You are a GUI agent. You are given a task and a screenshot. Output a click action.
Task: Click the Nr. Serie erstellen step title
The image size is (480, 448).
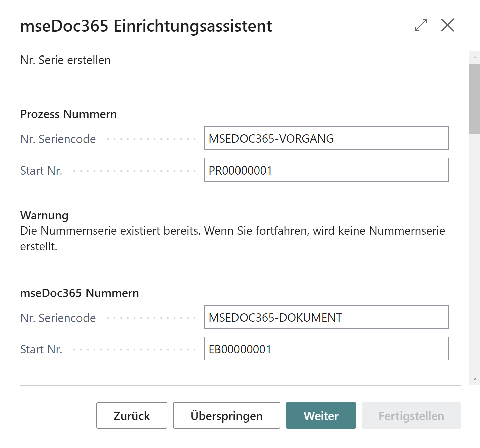[65, 60]
